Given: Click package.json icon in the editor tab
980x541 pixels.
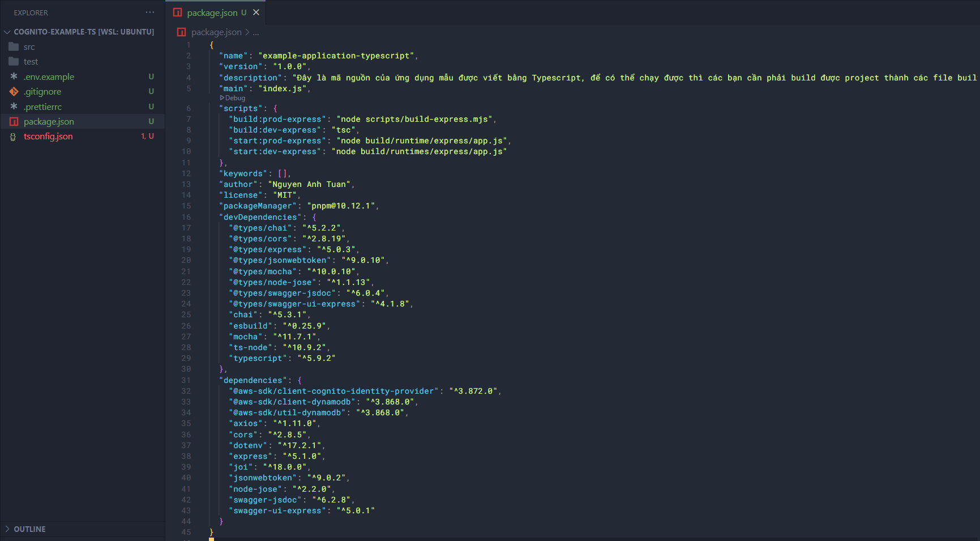Looking at the screenshot, I should click(x=178, y=12).
